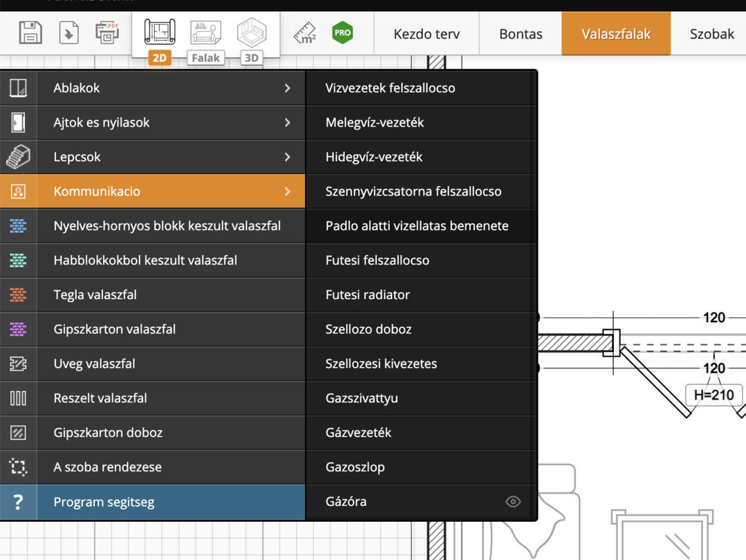Click the purple drywall partition icon
Screen dimensions: 746x560
click(18, 329)
